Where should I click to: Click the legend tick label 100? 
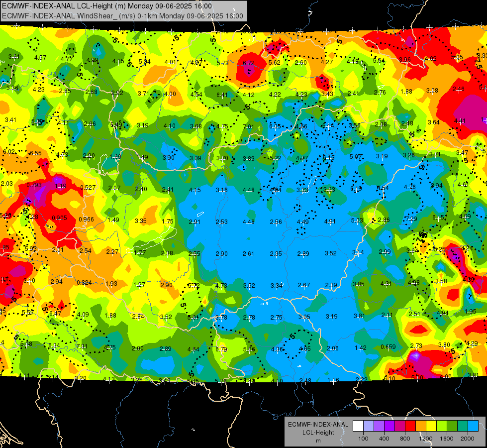364,439
